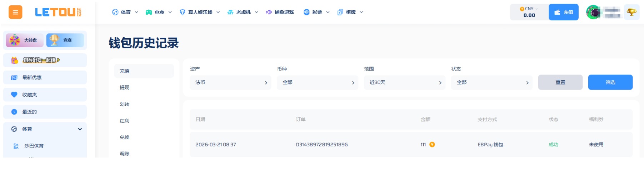Click the clock icon beside 最近的
This screenshot has height=169, width=644.
[14, 112]
